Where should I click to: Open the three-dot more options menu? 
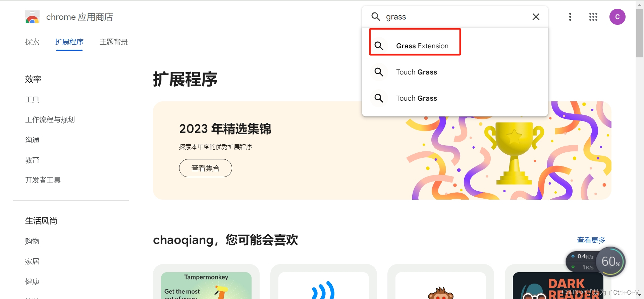click(x=570, y=17)
